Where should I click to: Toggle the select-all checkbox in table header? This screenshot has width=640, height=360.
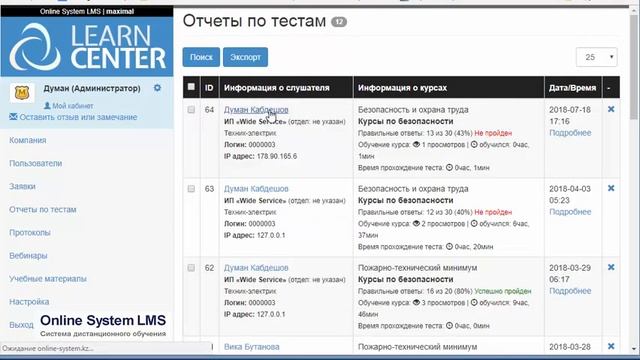(x=191, y=87)
